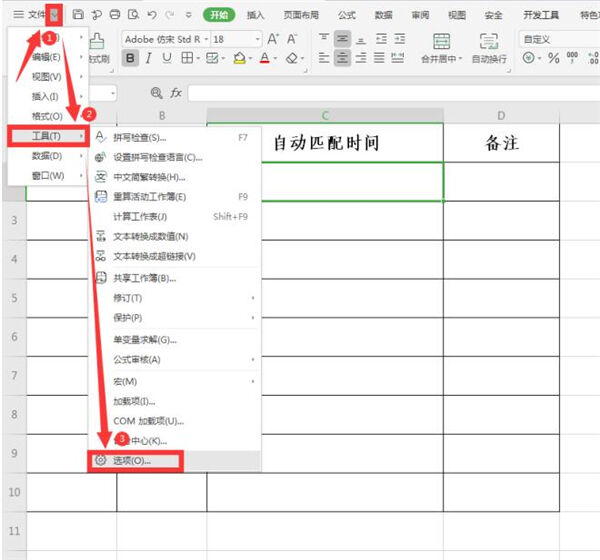Screen dimensions: 600x560
Task: Switch to the 开发工具 ribbon tab
Action: pyautogui.click(x=541, y=15)
